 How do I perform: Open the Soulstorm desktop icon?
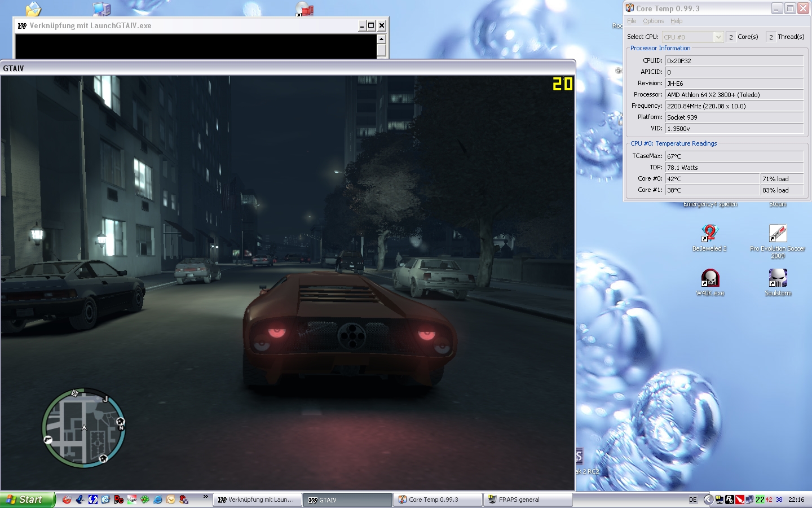point(778,282)
